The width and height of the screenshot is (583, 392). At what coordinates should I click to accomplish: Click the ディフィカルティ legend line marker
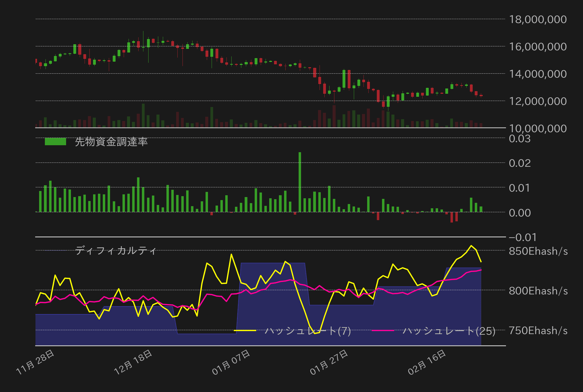[x=55, y=250]
